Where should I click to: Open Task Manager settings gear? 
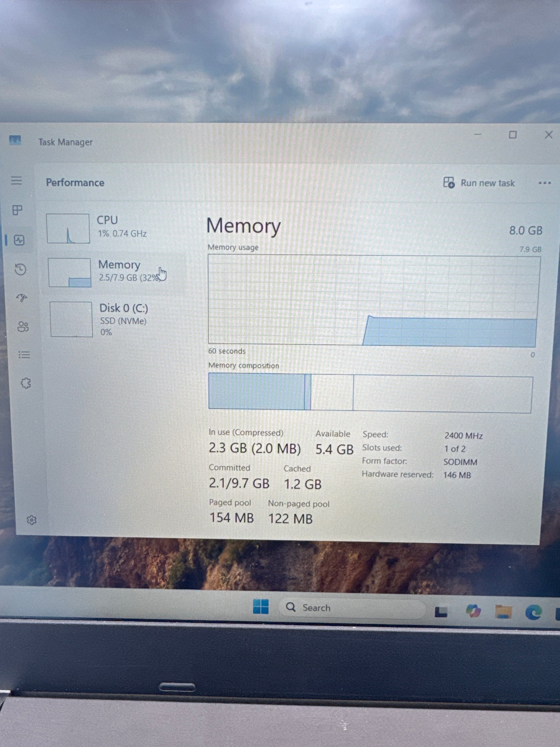(x=31, y=520)
